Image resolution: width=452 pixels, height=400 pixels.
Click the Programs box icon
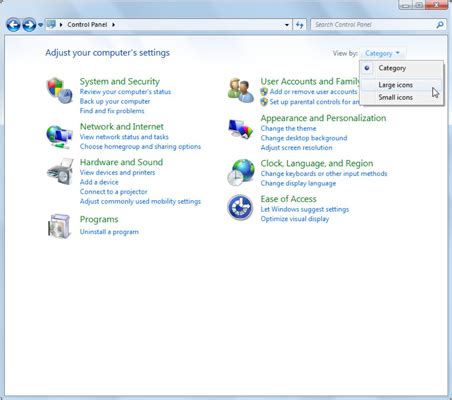coord(59,226)
